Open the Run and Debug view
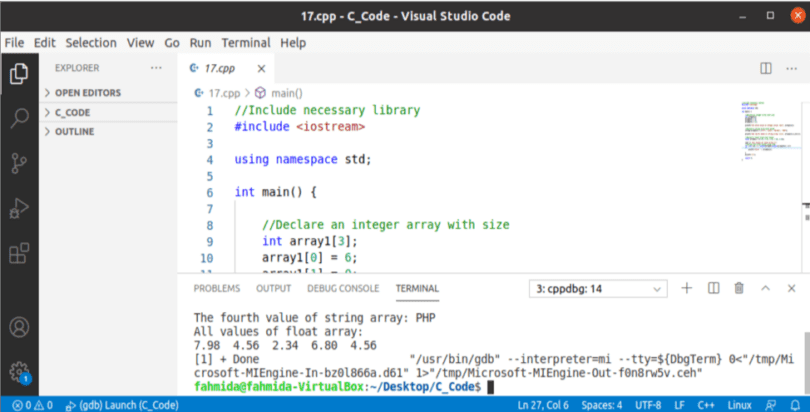 point(19,208)
